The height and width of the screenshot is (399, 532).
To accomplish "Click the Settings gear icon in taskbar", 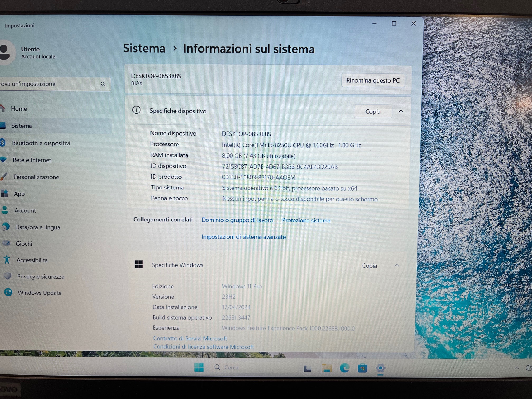I will point(380,368).
